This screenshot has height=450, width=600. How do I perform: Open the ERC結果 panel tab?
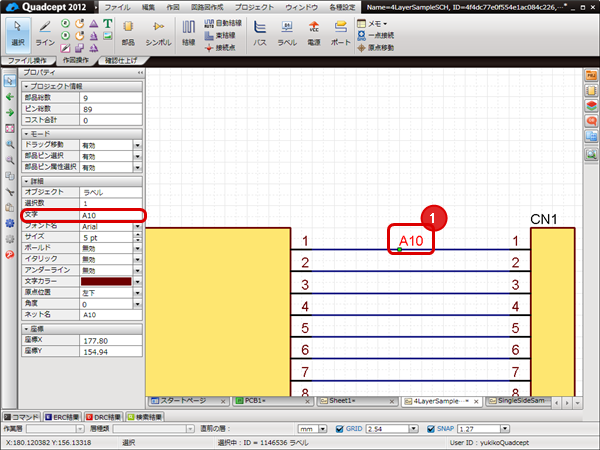[62, 417]
